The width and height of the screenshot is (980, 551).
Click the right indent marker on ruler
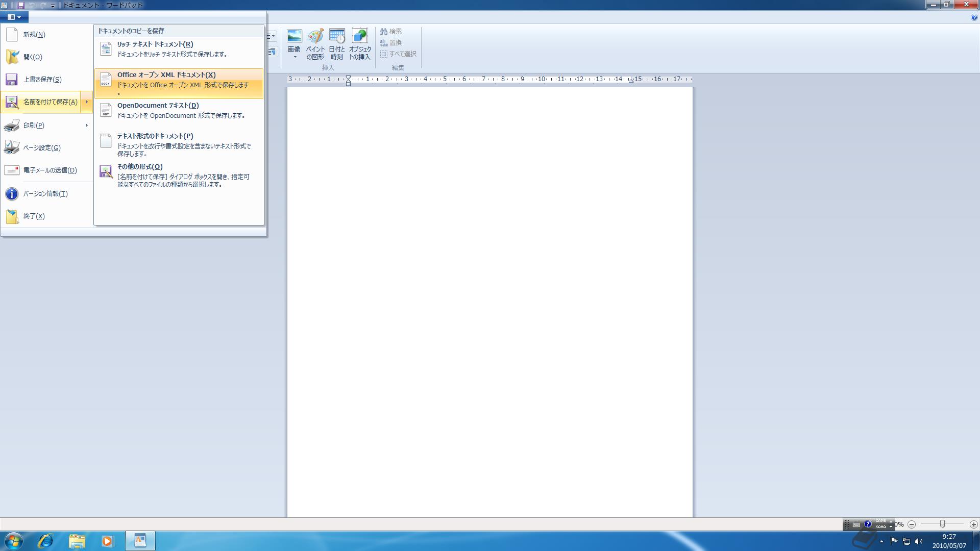point(631,81)
